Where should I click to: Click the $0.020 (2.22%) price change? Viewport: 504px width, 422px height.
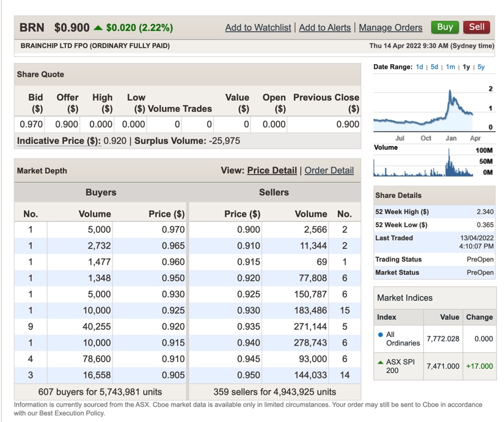[x=139, y=27]
